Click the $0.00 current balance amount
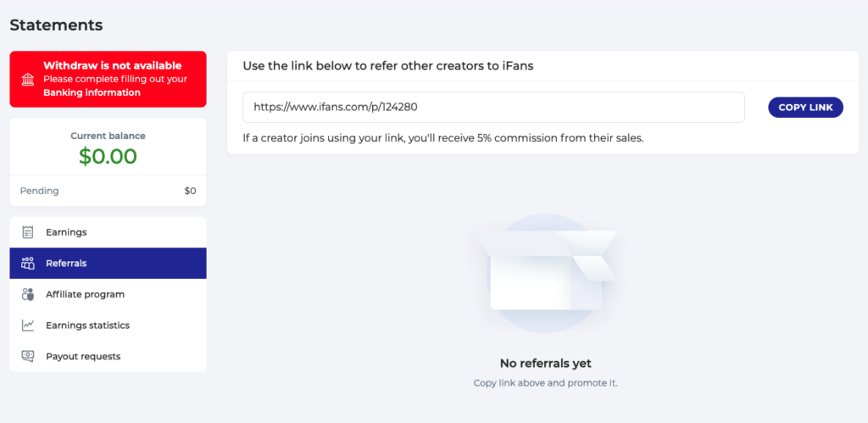Screen dimensions: 868x423 [108, 157]
